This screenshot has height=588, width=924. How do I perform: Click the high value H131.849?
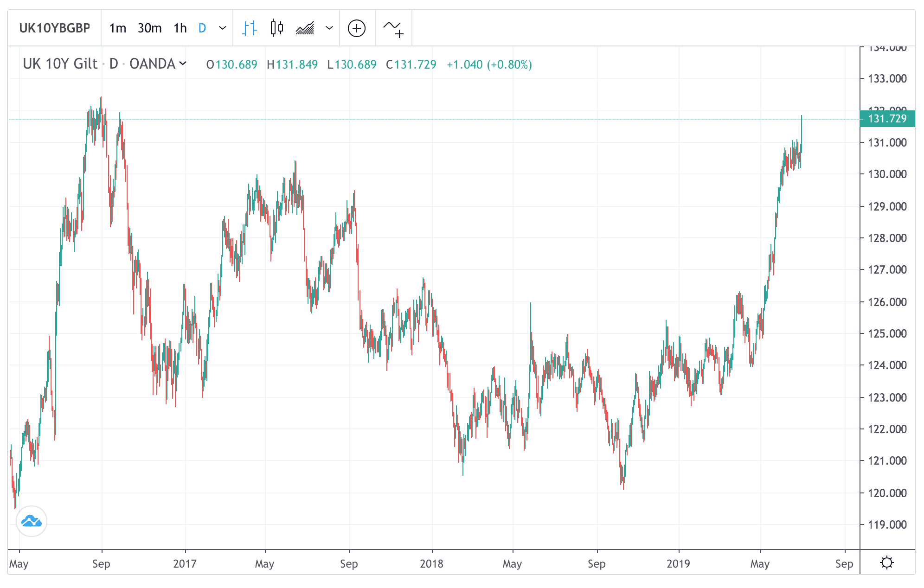tap(292, 64)
